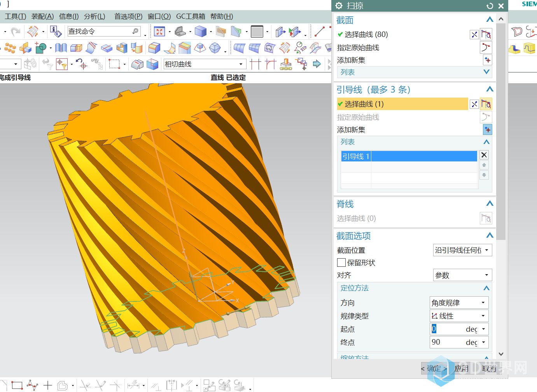Open the 帮助(H) menu

pos(222,16)
